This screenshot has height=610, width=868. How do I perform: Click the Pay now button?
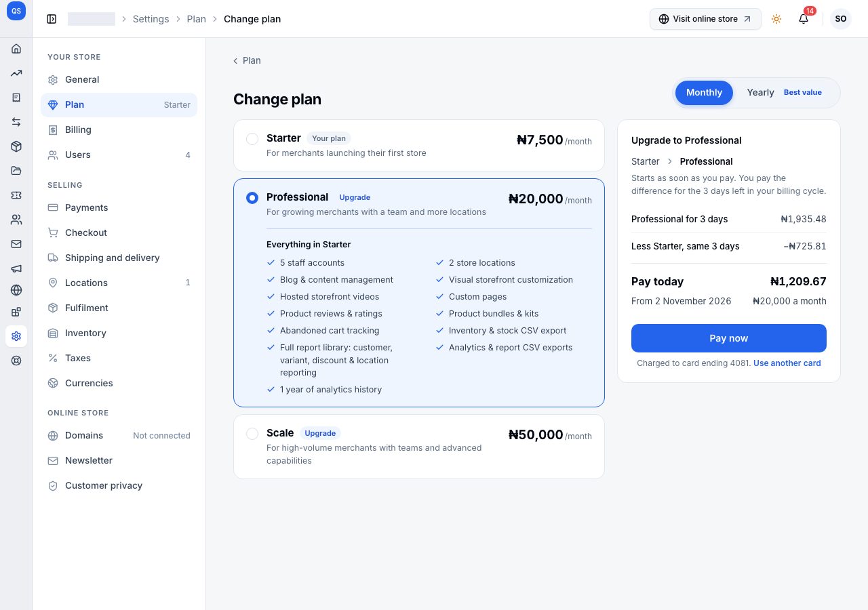(x=729, y=338)
